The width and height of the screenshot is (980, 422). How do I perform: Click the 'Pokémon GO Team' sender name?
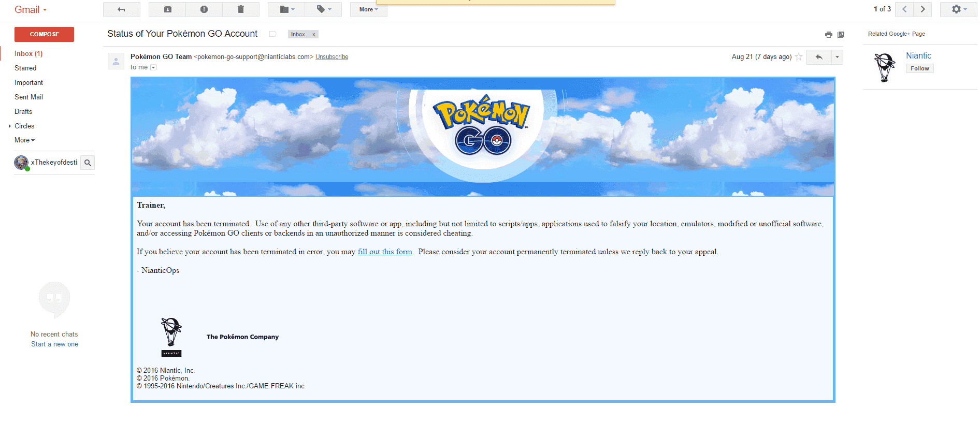pyautogui.click(x=161, y=56)
